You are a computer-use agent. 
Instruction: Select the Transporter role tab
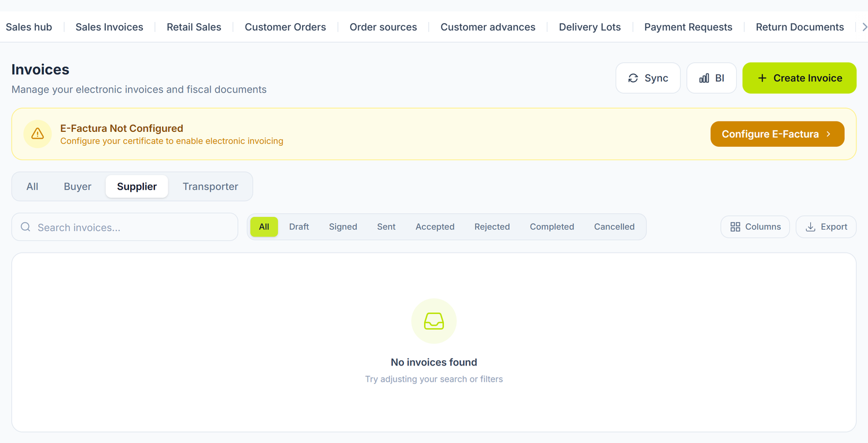[x=211, y=186]
